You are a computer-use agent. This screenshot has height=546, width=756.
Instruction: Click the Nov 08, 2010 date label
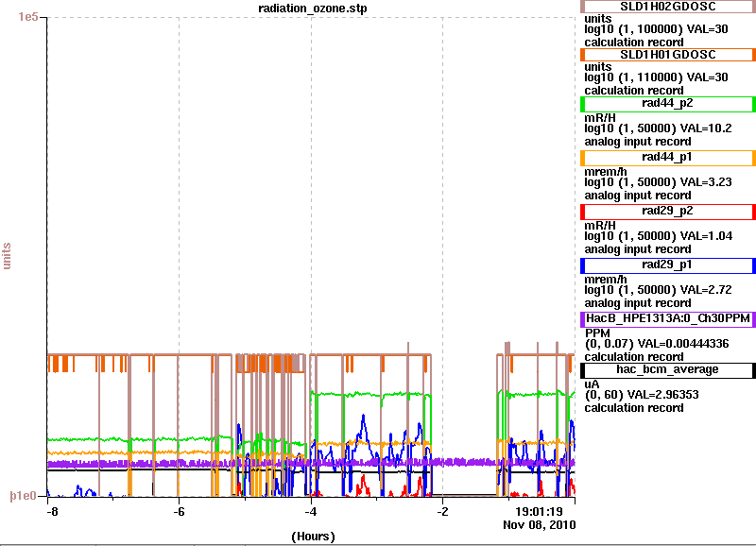[539, 525]
